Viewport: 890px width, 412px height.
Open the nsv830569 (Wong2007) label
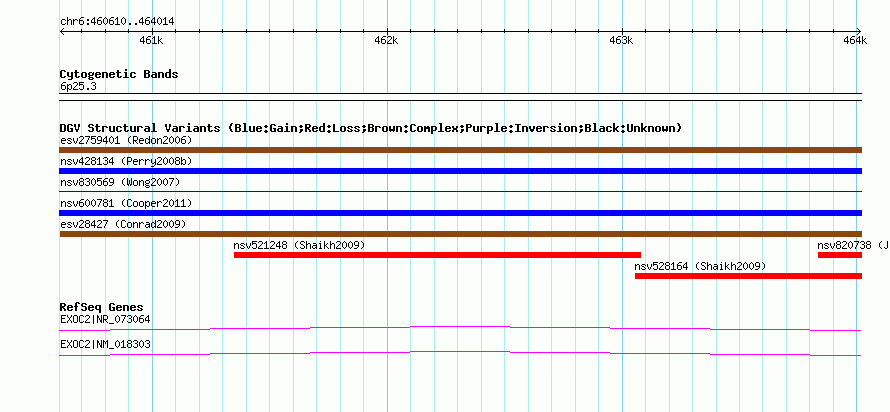(x=120, y=182)
